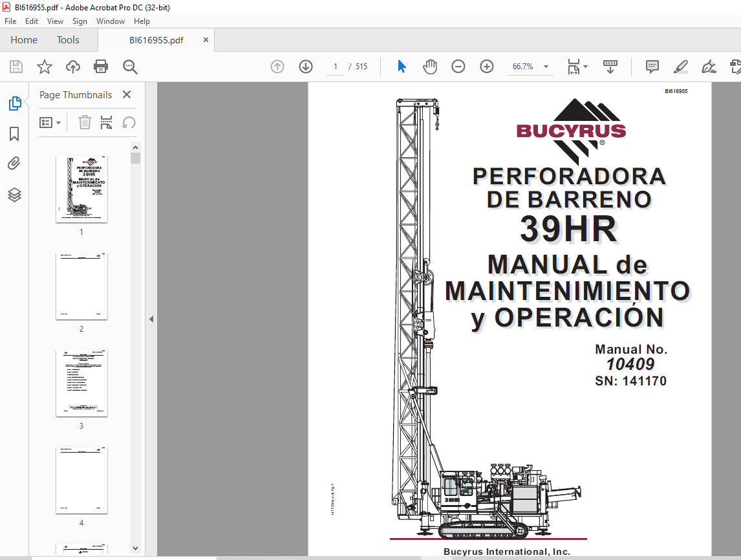Zoom in with the plus icon
This screenshot has width=741, height=560.
(x=487, y=67)
